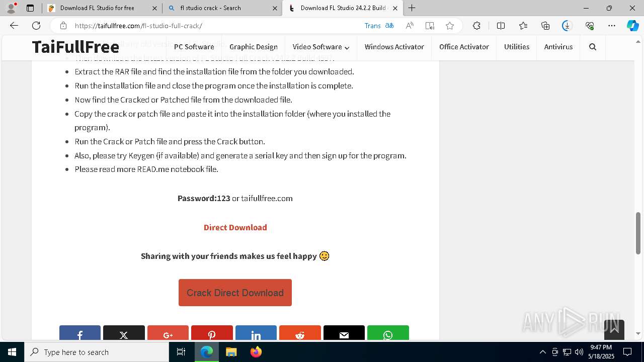Expand the Video Software dropdown menu

(321, 47)
